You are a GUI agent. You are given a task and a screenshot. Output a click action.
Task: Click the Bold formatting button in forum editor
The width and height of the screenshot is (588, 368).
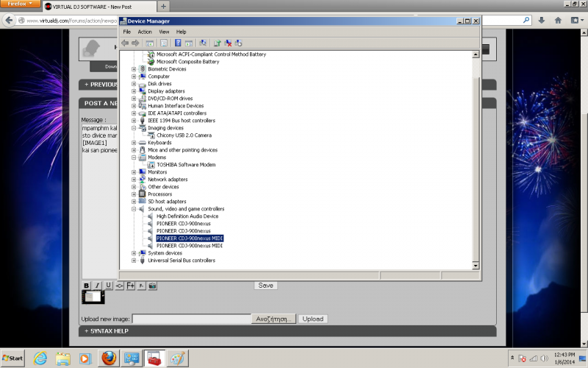86,286
